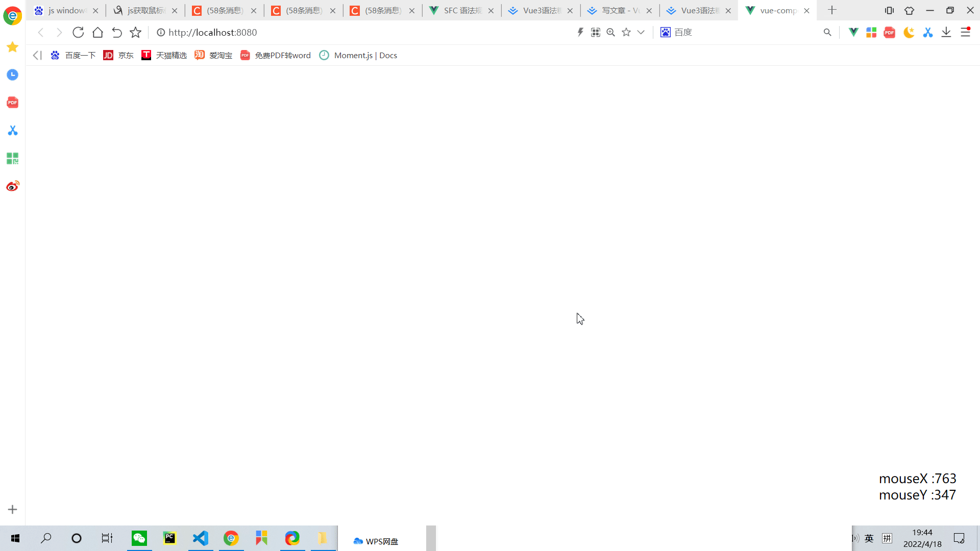Open the PDF converter extension
980x551 pixels.
889,32
